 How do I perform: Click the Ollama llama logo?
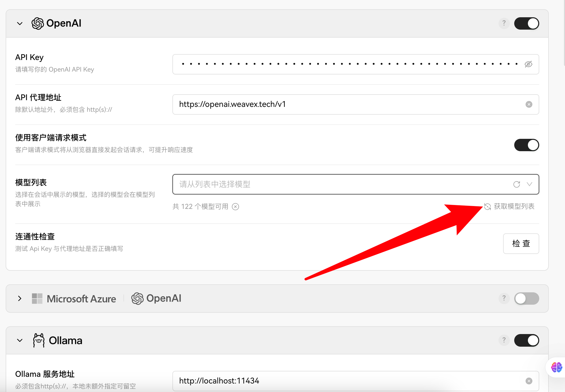(x=39, y=340)
